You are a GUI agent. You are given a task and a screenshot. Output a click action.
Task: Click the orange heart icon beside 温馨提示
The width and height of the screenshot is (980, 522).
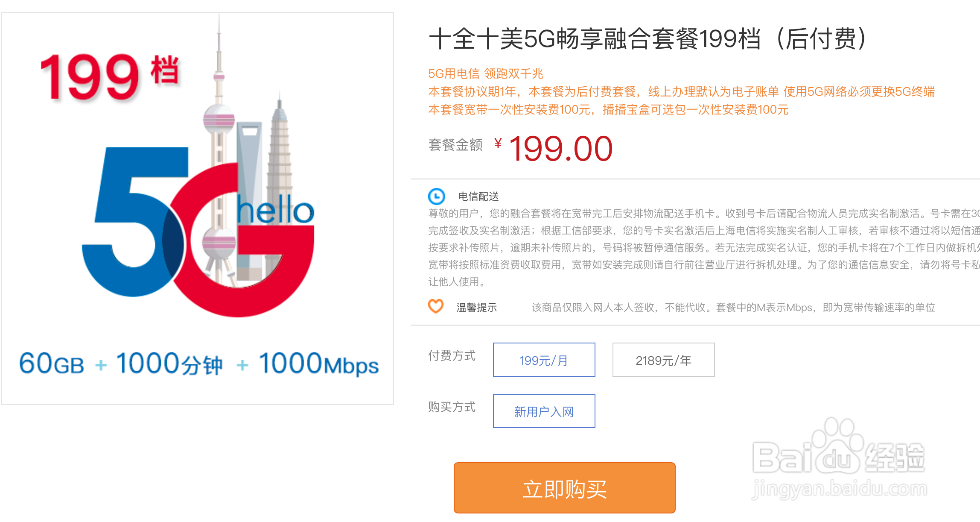435,307
